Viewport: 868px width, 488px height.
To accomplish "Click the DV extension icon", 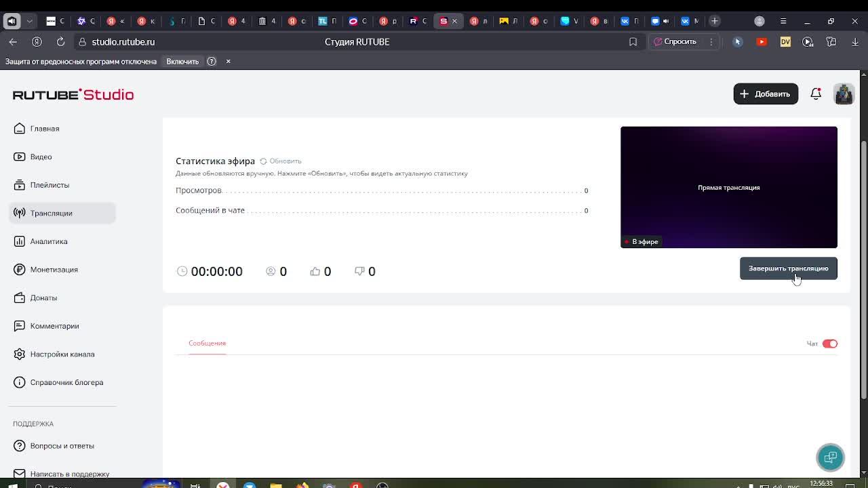I will tap(785, 42).
